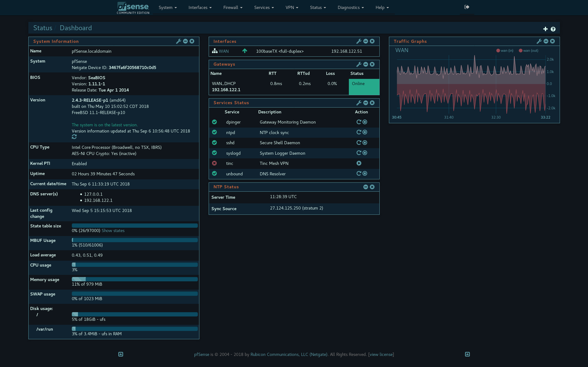This screenshot has width=588, height=367.
Task: Click the Memory usage progress bar
Action: click(x=135, y=279)
